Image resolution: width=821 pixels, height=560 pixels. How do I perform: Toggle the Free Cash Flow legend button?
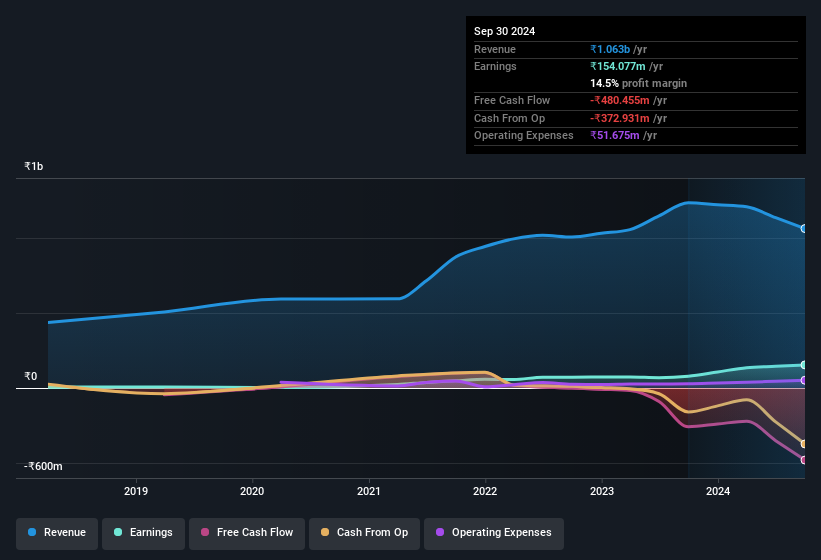(x=247, y=533)
